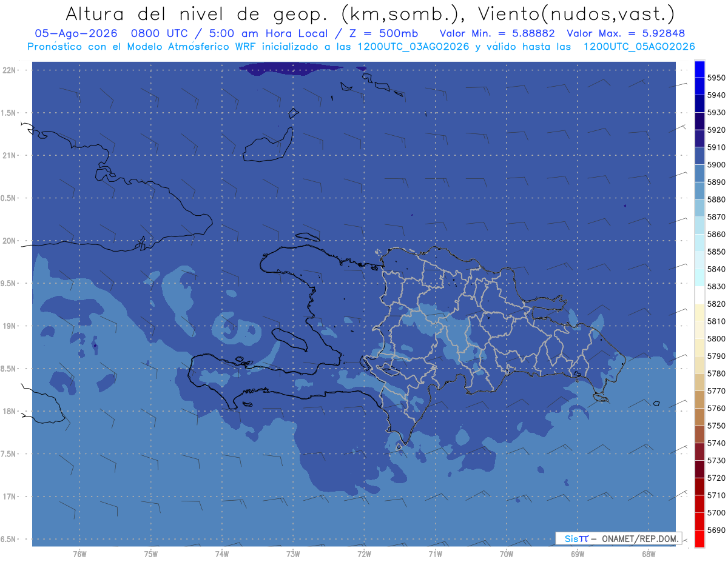Click the '5690' colorbar value
This screenshot has height=562, width=728.
point(716,530)
